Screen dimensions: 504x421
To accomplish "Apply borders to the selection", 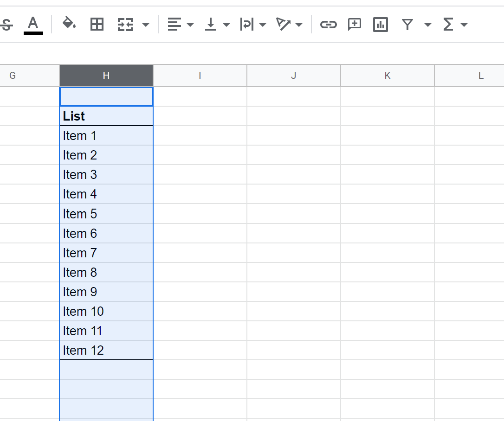I will tap(97, 24).
